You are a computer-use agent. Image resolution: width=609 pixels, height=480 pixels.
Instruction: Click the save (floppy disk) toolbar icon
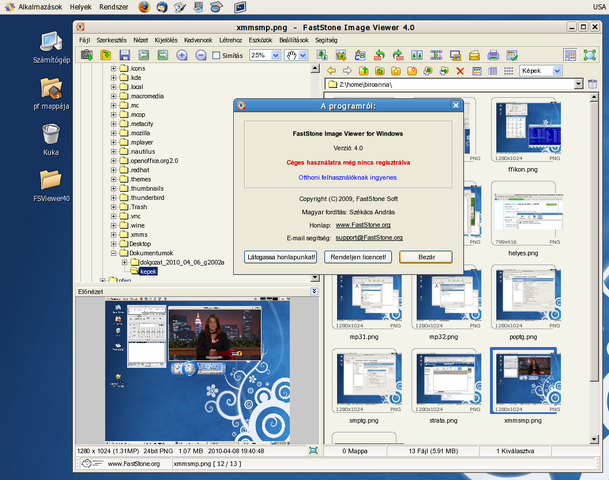point(127,55)
